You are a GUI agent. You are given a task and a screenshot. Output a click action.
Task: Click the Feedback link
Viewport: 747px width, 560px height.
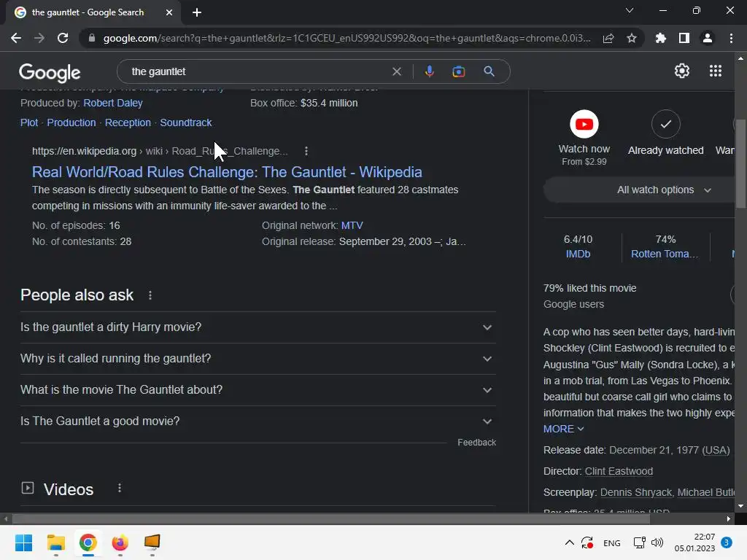tap(476, 443)
